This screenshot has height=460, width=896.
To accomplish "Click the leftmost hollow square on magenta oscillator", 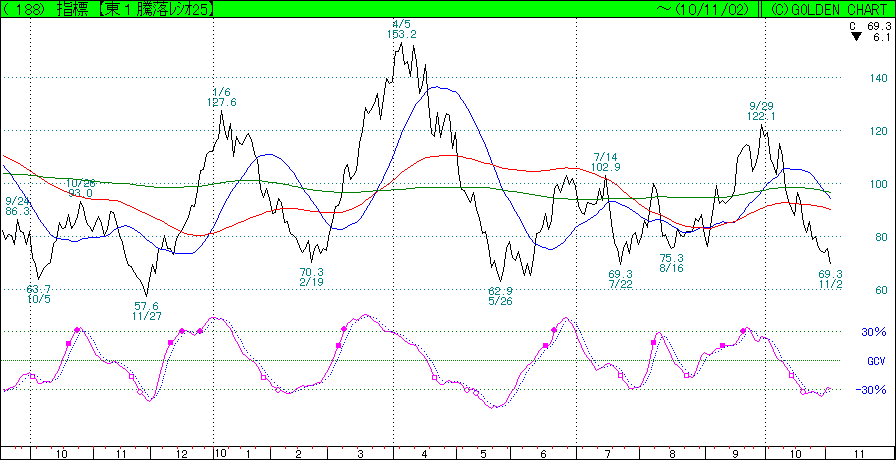I will (x=32, y=376).
